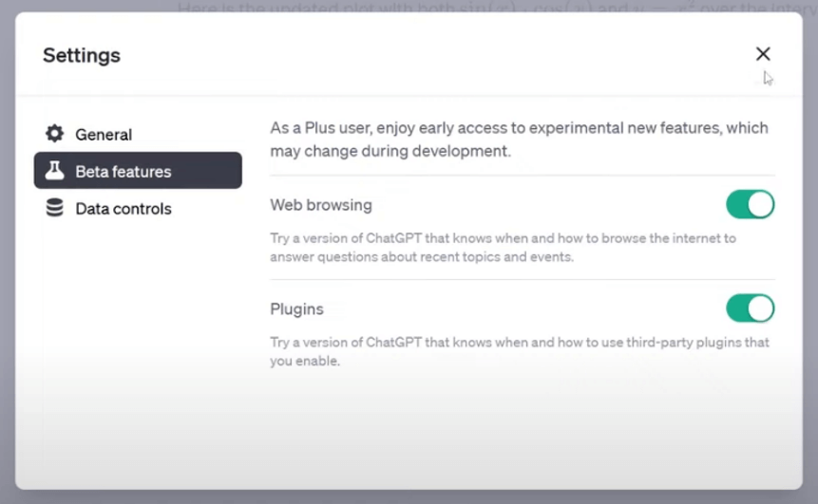The width and height of the screenshot is (818, 504).
Task: Close the Settings dialog with the X
Action: coord(763,54)
